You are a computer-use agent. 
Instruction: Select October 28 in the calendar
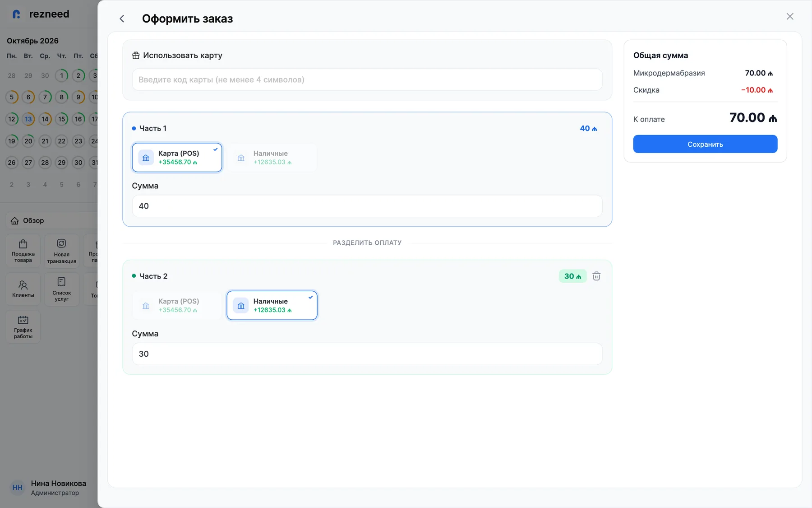click(x=45, y=163)
